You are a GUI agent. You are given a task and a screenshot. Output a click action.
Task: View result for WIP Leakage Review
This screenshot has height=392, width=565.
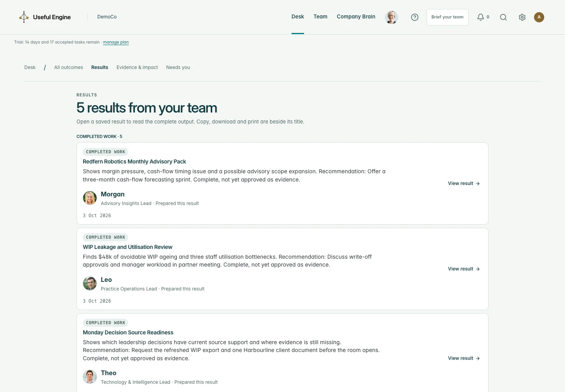tap(464, 269)
